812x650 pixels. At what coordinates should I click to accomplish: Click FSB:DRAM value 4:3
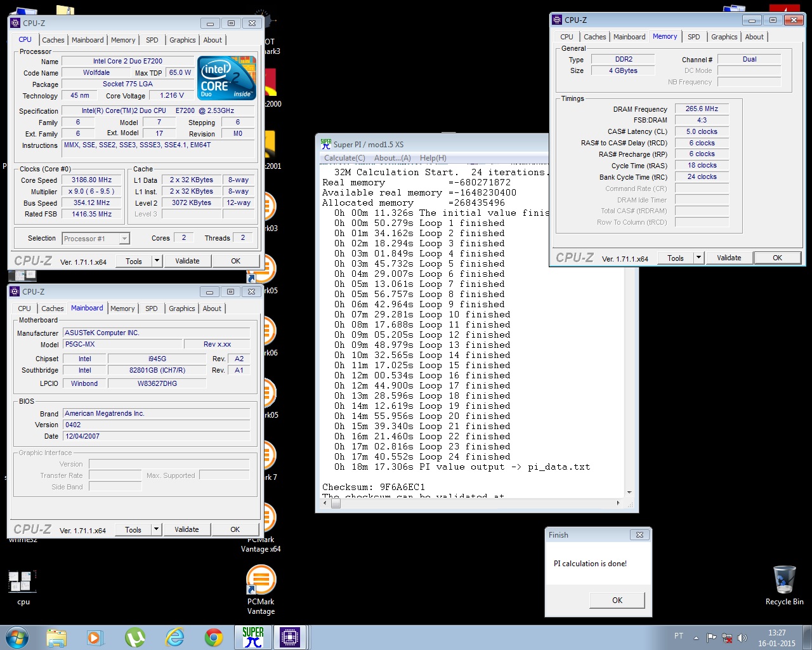click(702, 120)
